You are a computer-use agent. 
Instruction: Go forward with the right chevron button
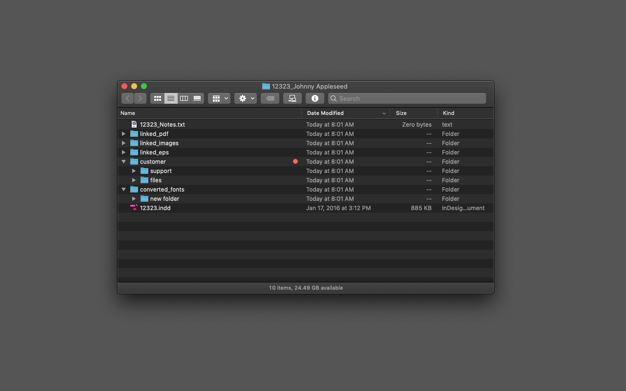click(140, 98)
